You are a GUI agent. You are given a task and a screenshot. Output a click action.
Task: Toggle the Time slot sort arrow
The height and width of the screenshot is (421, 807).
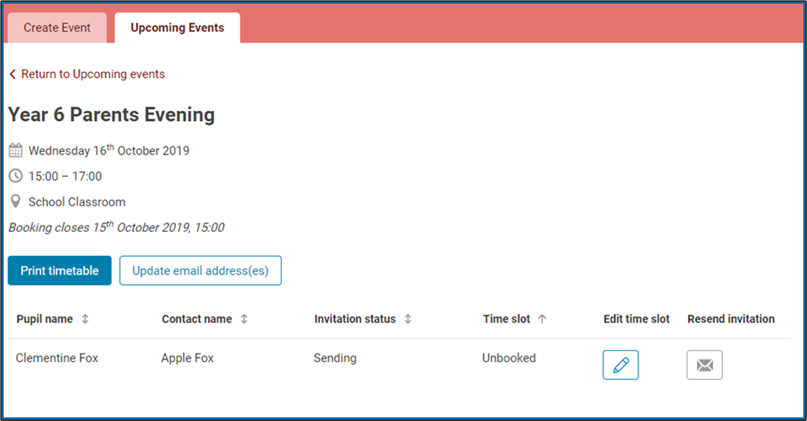tap(542, 319)
